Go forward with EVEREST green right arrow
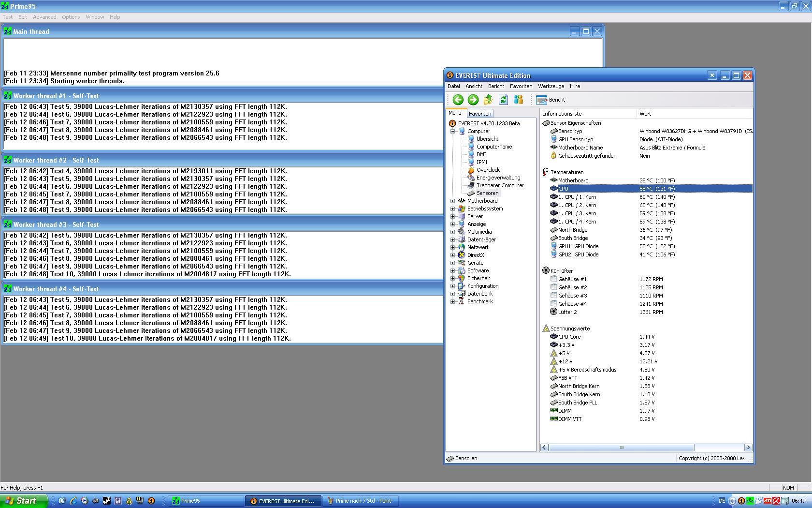The height and width of the screenshot is (508, 812). (473, 100)
